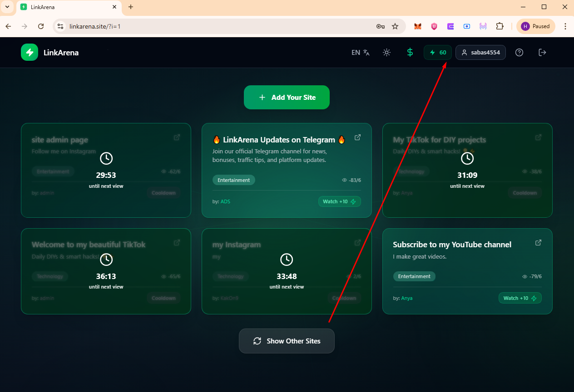Open the purple M extension icon

483,26
